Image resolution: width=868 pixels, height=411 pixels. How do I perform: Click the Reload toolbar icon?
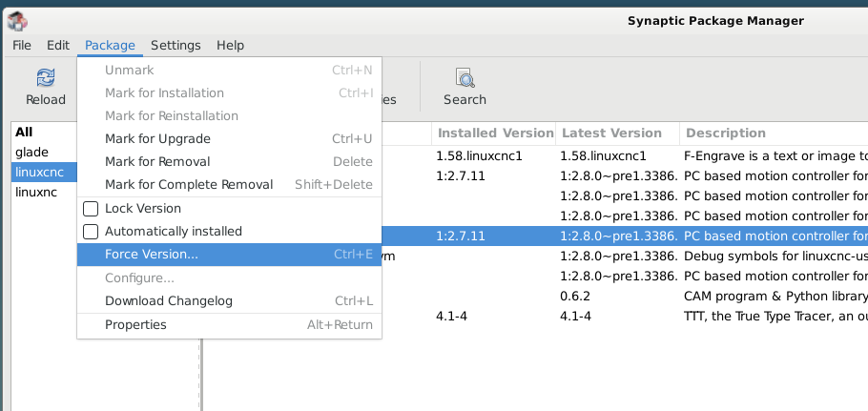pos(46,78)
